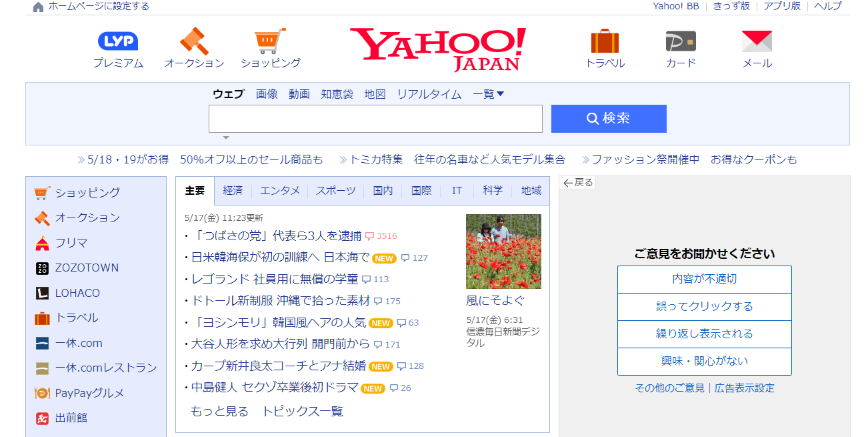Image resolution: width=868 pixels, height=437 pixels.
Task: Open comments icon showing 127
Action: [x=405, y=258]
